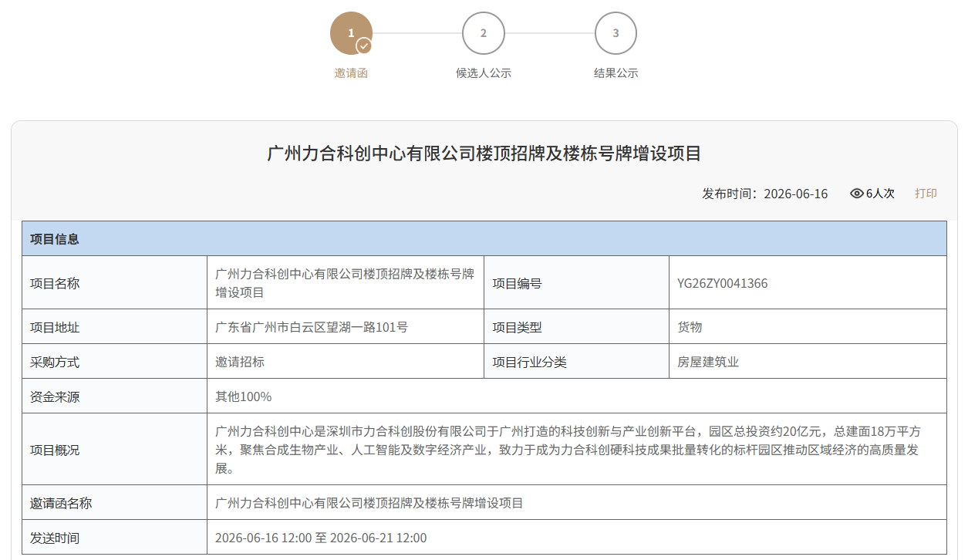Click the 采购方式 label cell

(115, 362)
